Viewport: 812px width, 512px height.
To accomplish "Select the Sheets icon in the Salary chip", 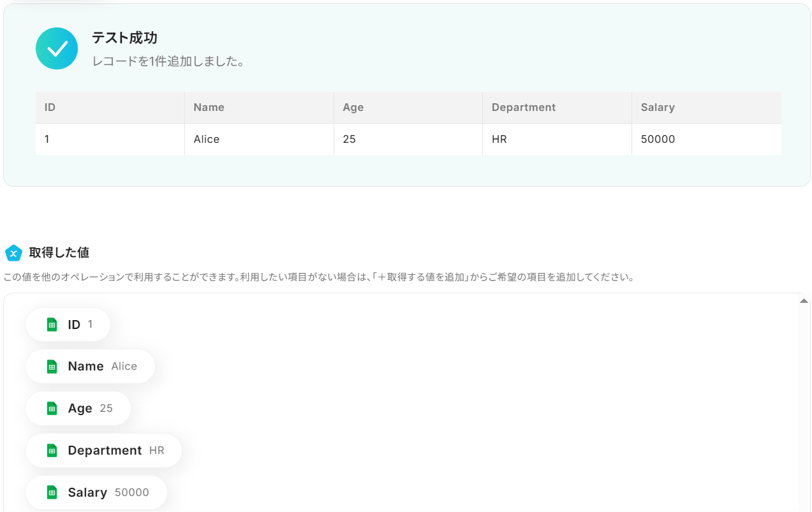I will click(52, 493).
